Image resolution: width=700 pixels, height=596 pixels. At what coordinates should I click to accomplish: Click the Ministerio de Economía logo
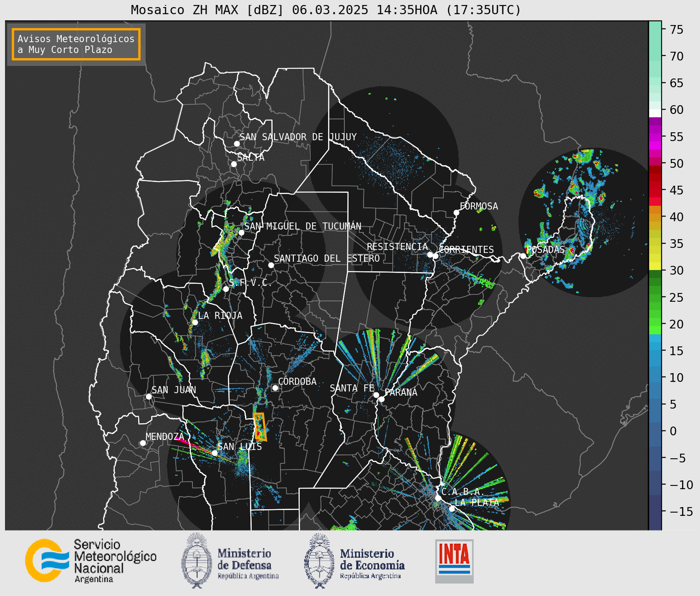coord(354,561)
